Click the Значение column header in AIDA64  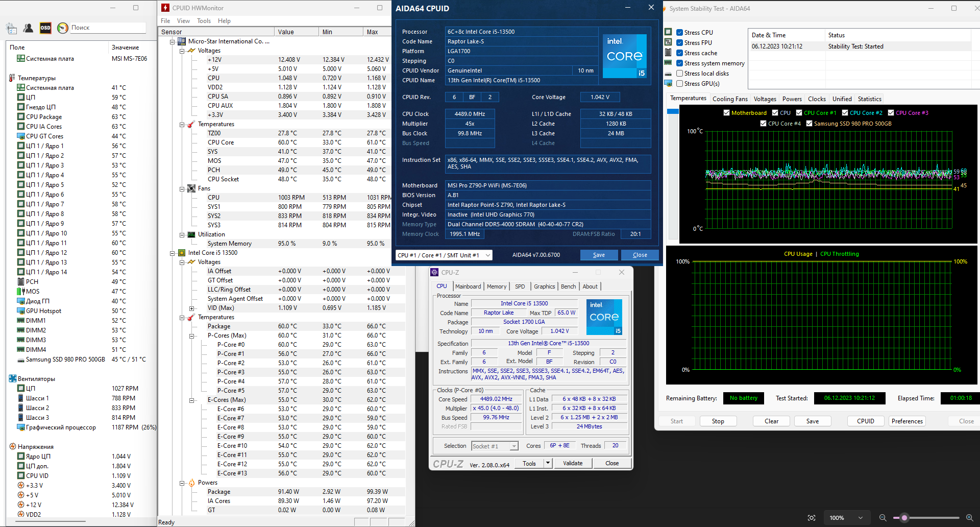click(x=132, y=47)
